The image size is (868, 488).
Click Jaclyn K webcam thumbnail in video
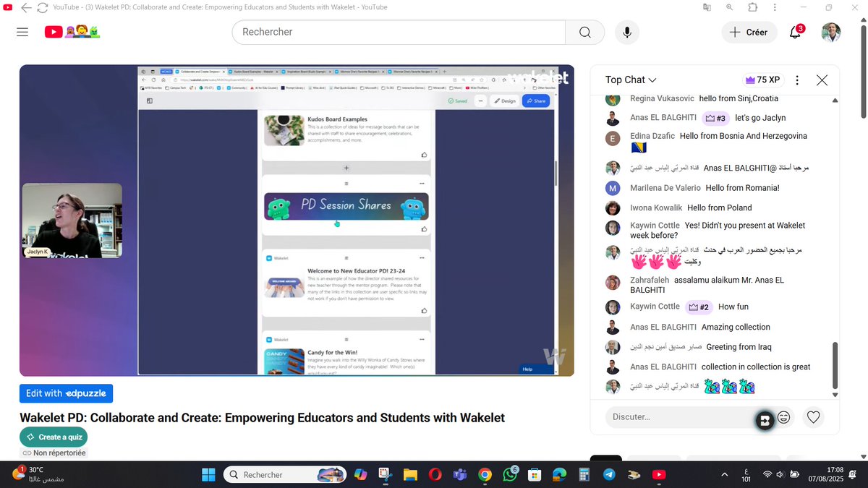tap(72, 221)
